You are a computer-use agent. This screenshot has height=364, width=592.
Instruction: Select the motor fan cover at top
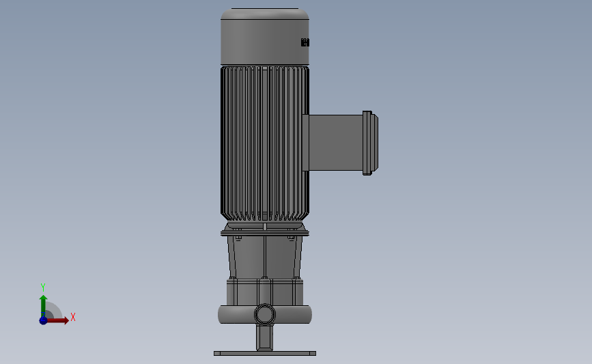265,37
